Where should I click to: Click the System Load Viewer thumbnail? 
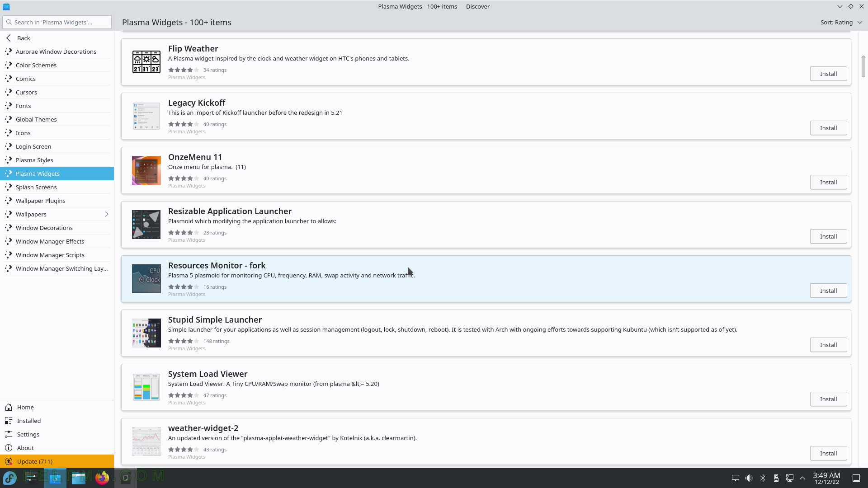(146, 387)
